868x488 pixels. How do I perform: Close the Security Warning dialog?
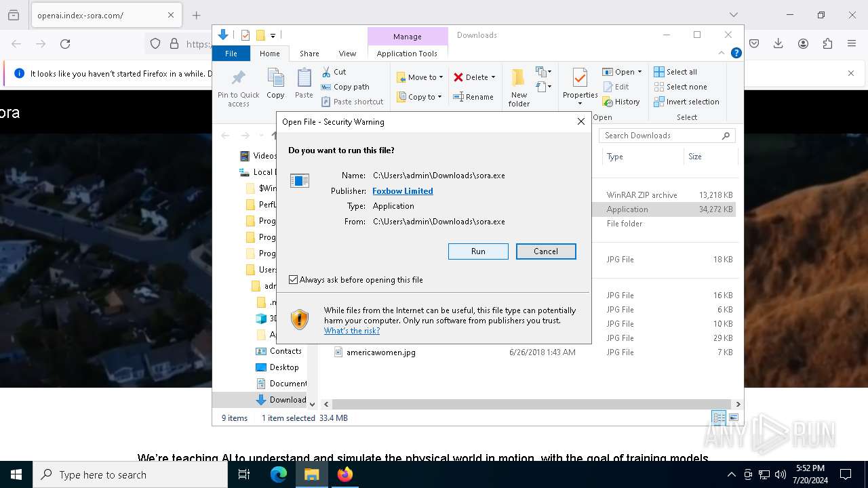(580, 122)
